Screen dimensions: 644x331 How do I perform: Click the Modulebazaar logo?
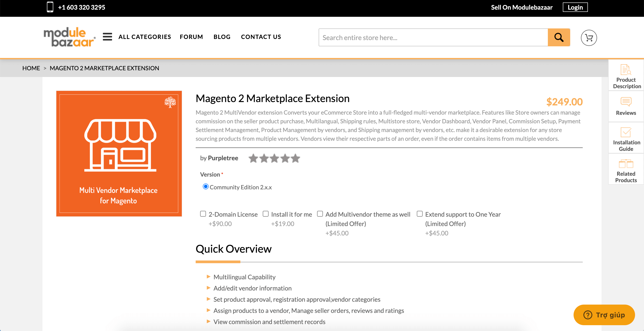click(70, 37)
